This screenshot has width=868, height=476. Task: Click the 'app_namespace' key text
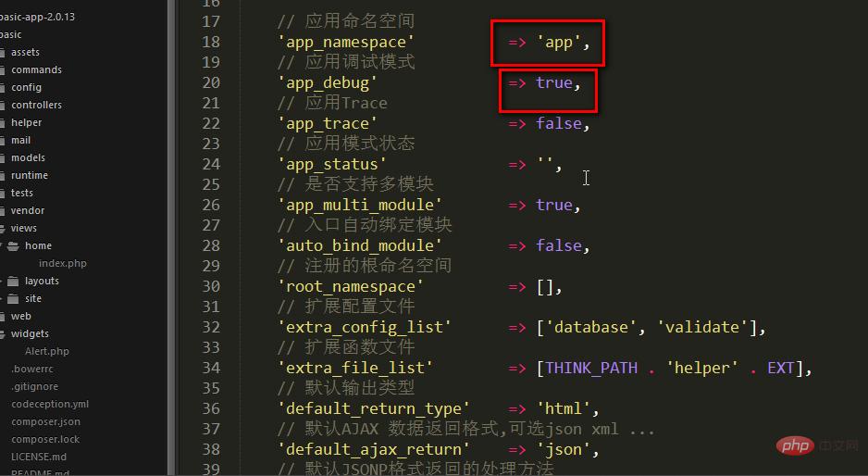click(346, 42)
